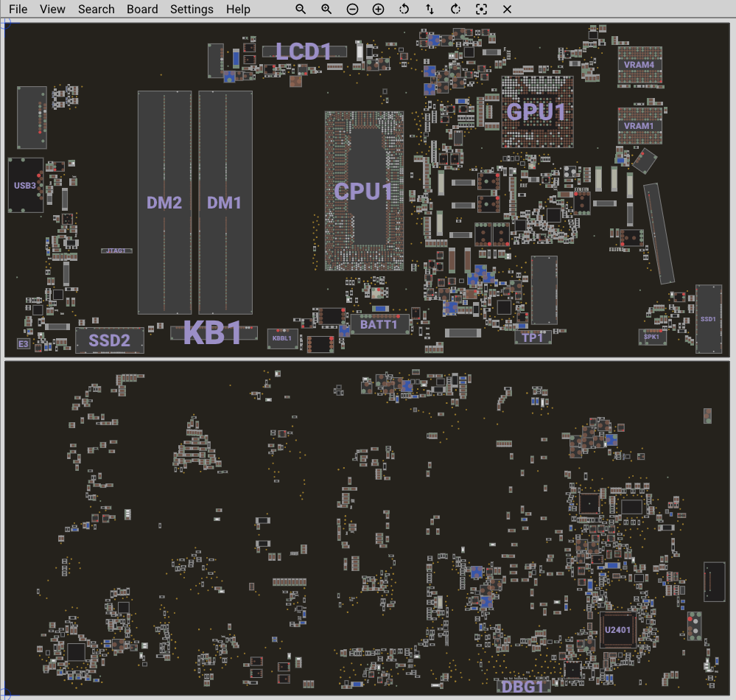Select the BATT1 battery connector
This screenshot has height=700, width=736.
379,324
